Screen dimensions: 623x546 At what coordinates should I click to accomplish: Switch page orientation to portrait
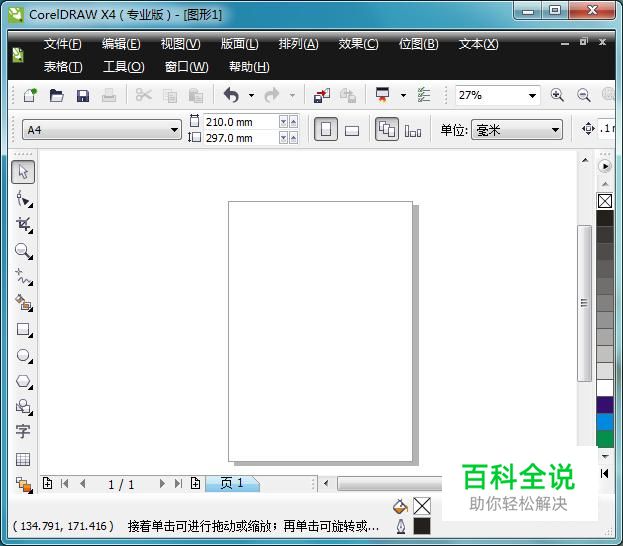pyautogui.click(x=326, y=130)
